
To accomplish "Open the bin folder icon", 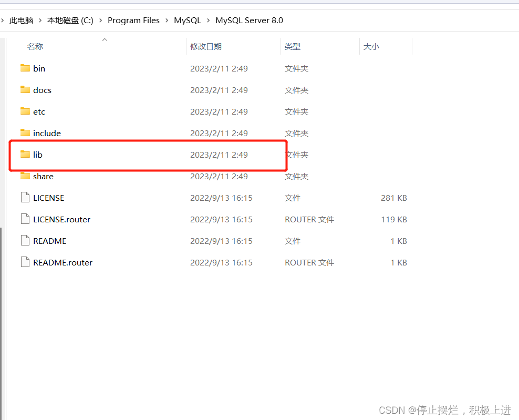I will tap(25, 68).
